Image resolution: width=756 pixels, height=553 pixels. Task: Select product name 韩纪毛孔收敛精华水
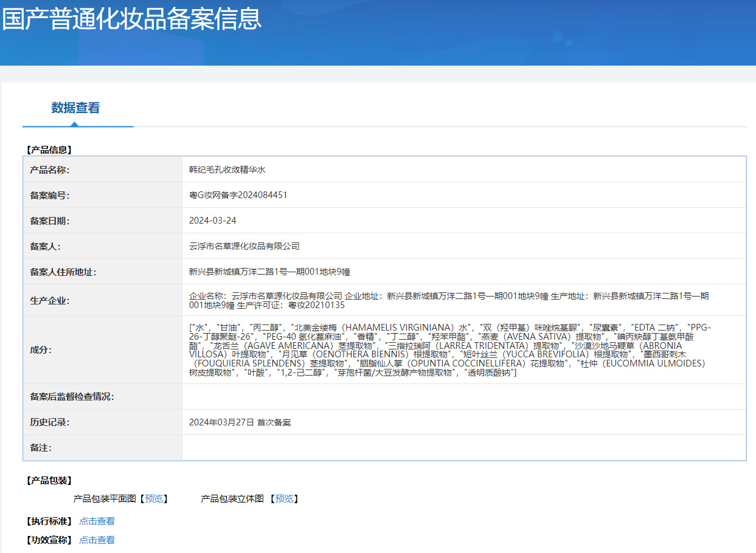tap(227, 170)
